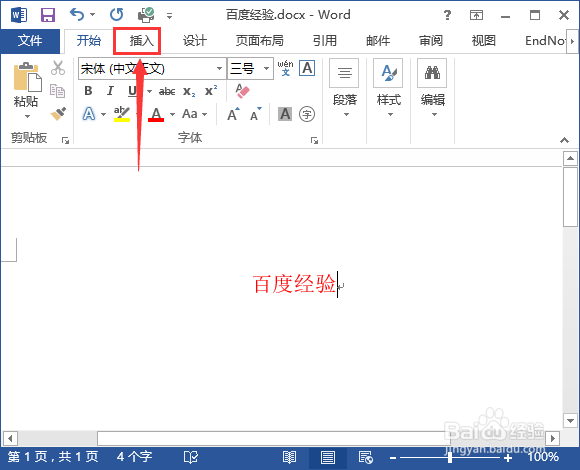This screenshot has height=470, width=580.
Task: Switch to 引用 References tab
Action: click(325, 40)
